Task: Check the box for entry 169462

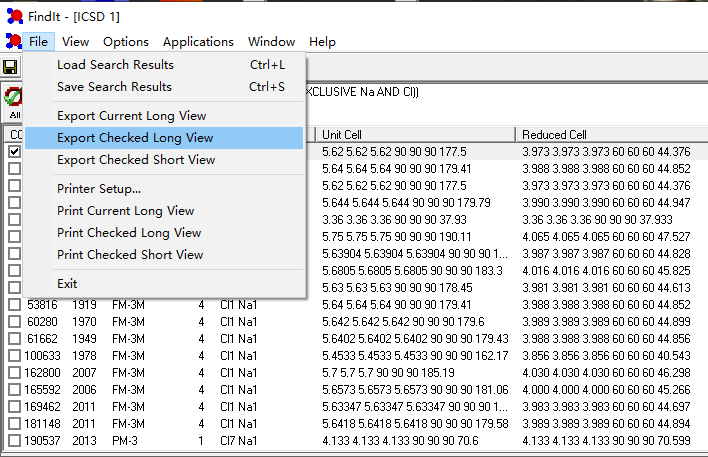Action: click(x=14, y=407)
